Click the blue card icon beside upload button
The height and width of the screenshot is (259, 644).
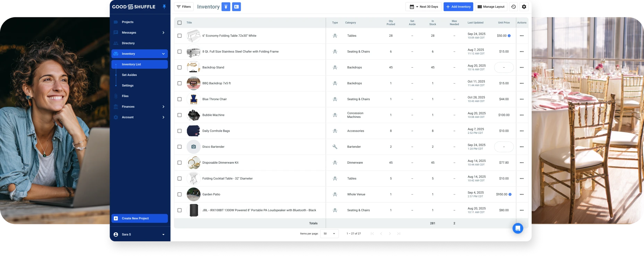tap(237, 7)
